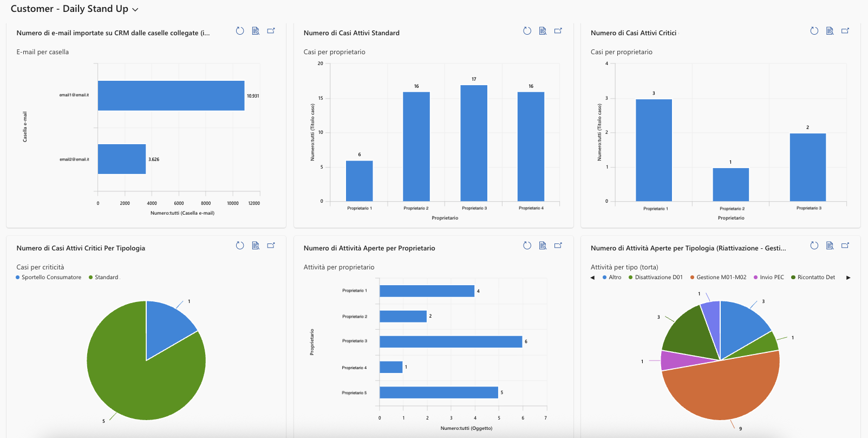Select the email1@email.it bar
The height and width of the screenshot is (438, 868).
click(171, 96)
